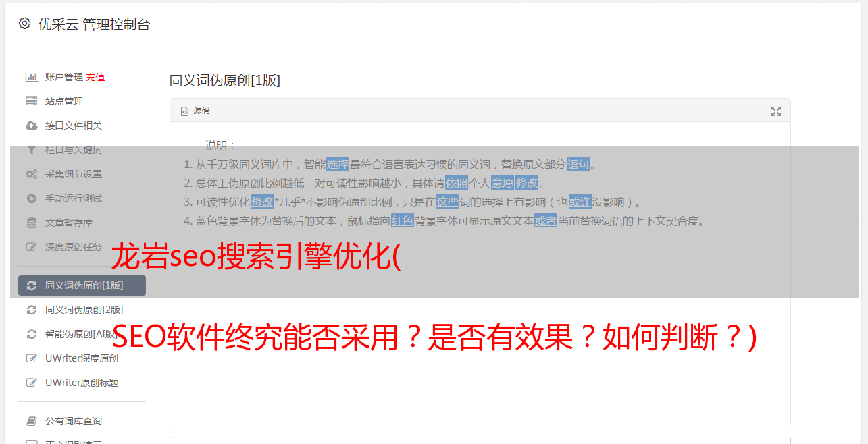This screenshot has height=444, width=868.
Task: Go to UWriter原创标题 page
Action: [x=82, y=383]
